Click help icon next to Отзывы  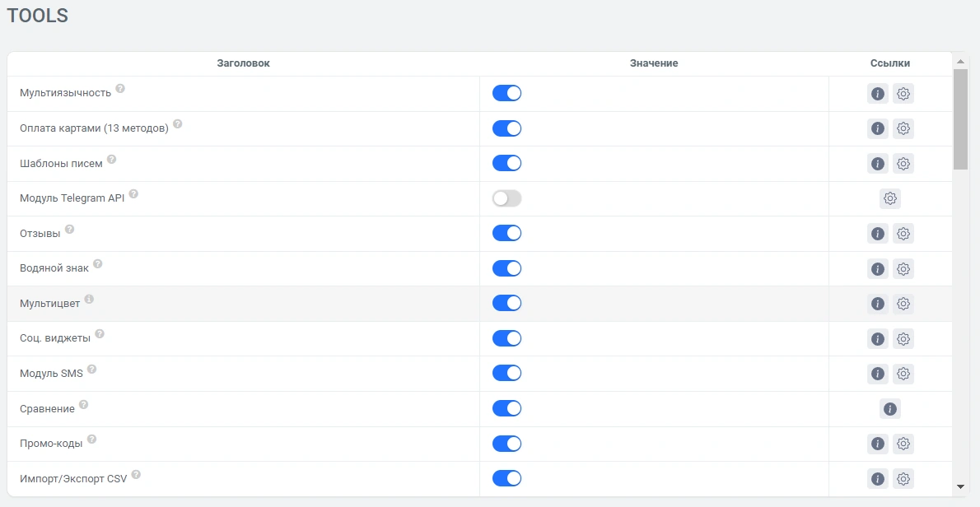[x=69, y=230]
